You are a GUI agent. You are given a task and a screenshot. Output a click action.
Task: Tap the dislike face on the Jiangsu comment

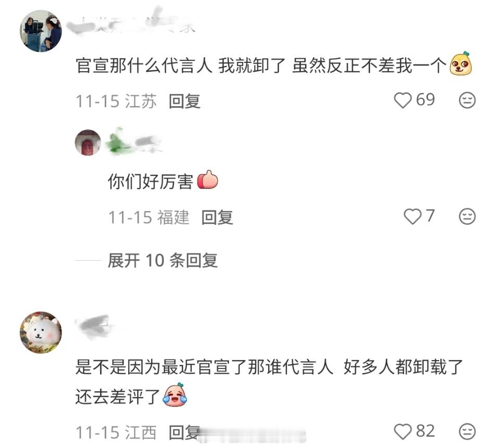[x=467, y=100]
